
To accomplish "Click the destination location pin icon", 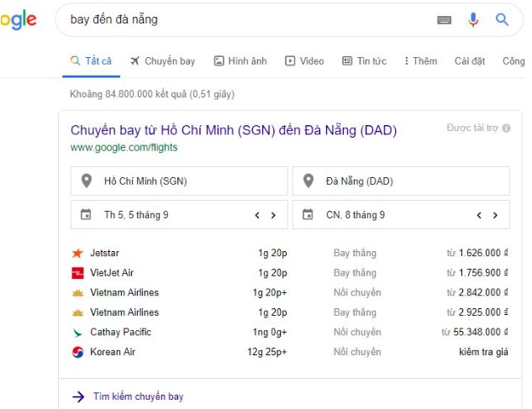I will tap(308, 181).
